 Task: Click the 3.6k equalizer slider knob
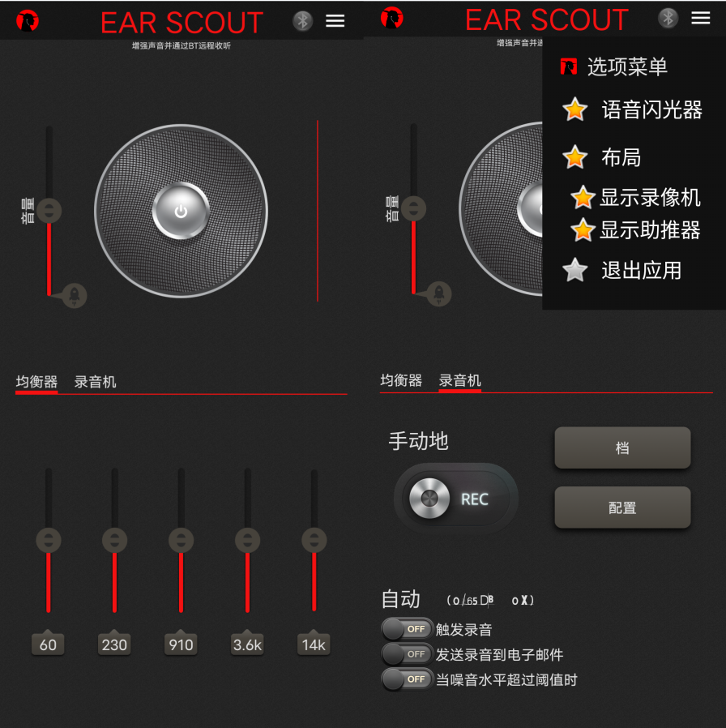pyautogui.click(x=248, y=541)
